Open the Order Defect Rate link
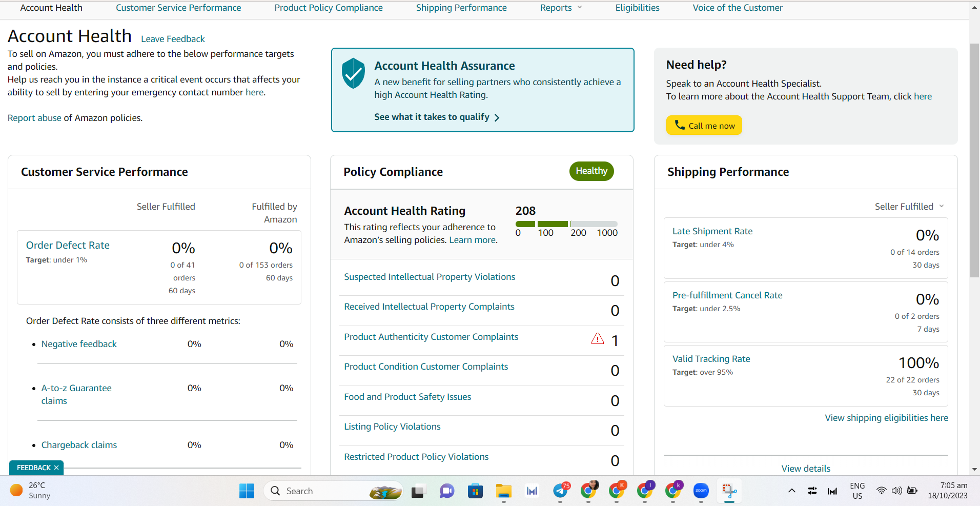The height and width of the screenshot is (506, 980). pos(68,245)
